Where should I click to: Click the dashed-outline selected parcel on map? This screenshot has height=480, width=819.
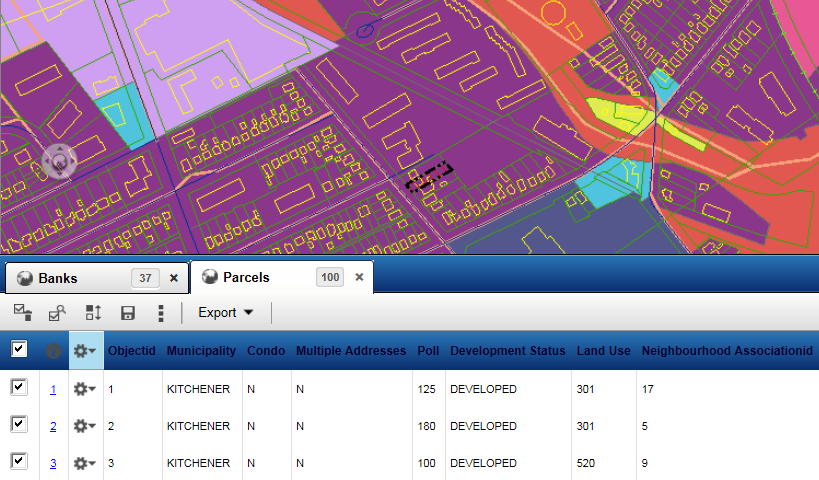[429, 177]
